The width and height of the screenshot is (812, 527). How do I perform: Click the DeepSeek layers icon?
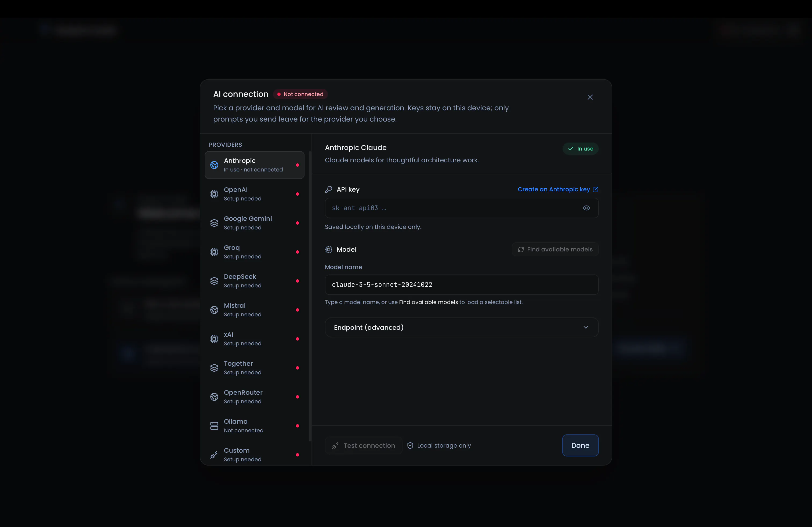coord(214,281)
